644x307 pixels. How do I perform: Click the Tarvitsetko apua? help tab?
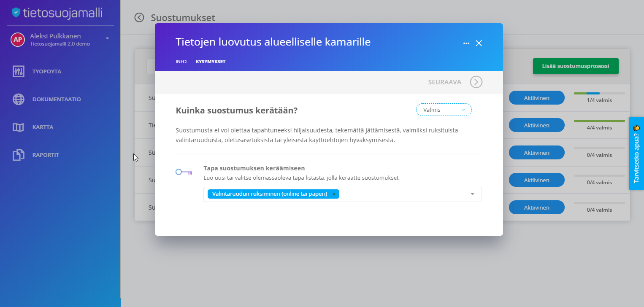pyautogui.click(x=636, y=153)
